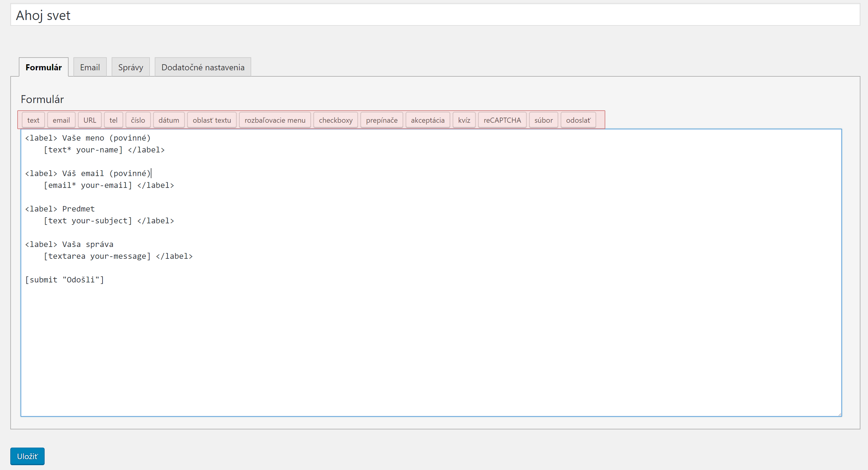Add 'prepínače' radio buttons tag
Viewport: 868px width, 470px height.
(381, 120)
